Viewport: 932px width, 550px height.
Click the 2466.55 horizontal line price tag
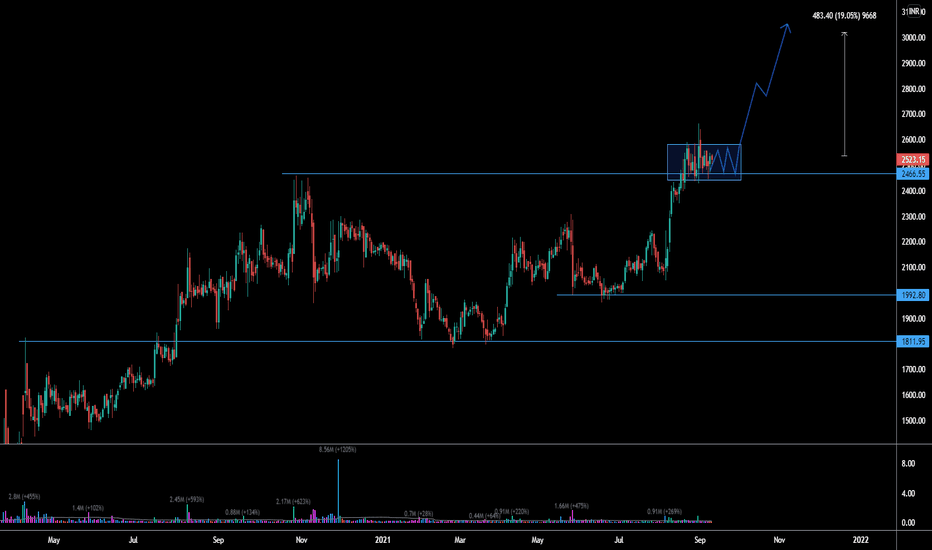(912, 174)
